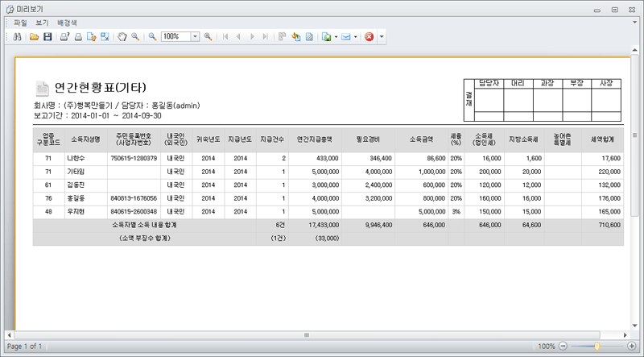Screen dimensions: 644x357
Task: Click the quick print printer icon
Action: [x=78, y=37]
